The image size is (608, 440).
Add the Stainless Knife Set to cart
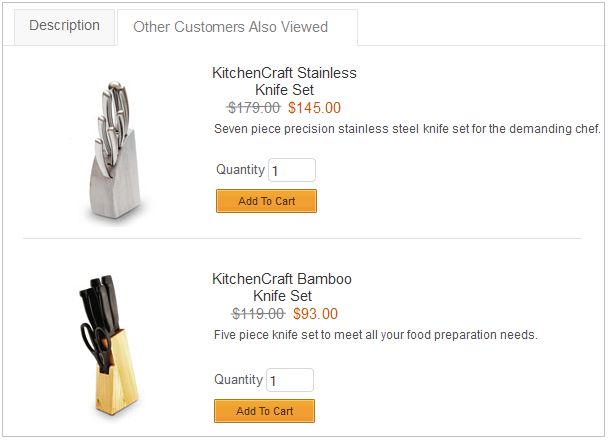point(266,201)
